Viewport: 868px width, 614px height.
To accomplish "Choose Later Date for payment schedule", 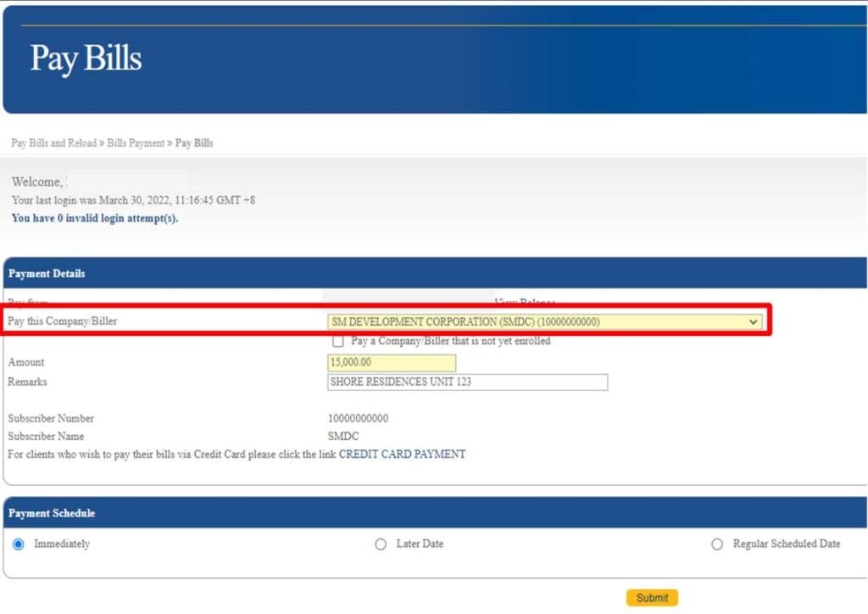I will (381, 544).
